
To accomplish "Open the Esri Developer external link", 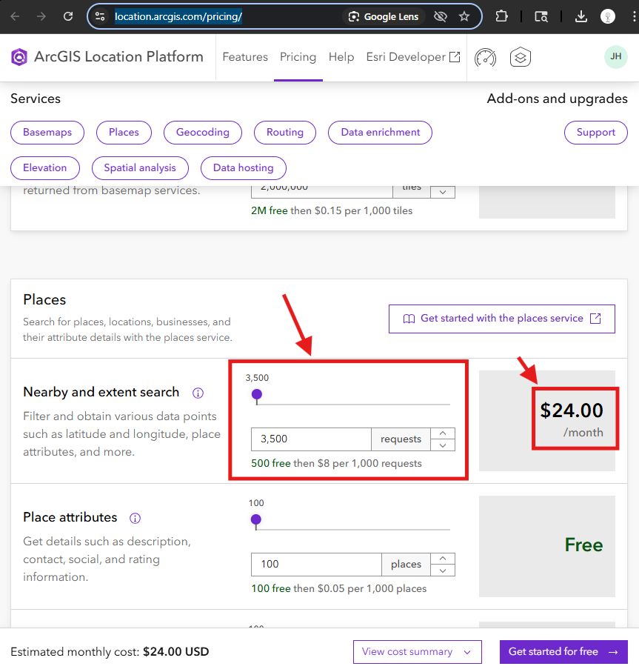I will [413, 57].
